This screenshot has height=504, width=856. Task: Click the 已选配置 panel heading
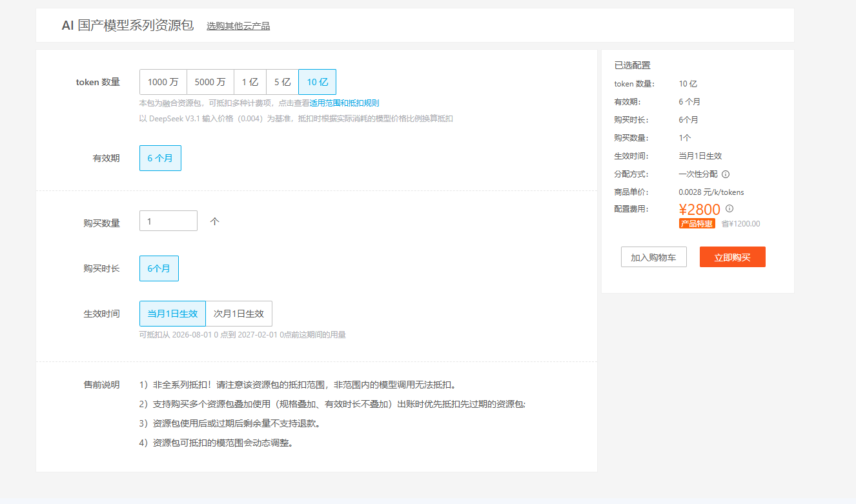633,65
